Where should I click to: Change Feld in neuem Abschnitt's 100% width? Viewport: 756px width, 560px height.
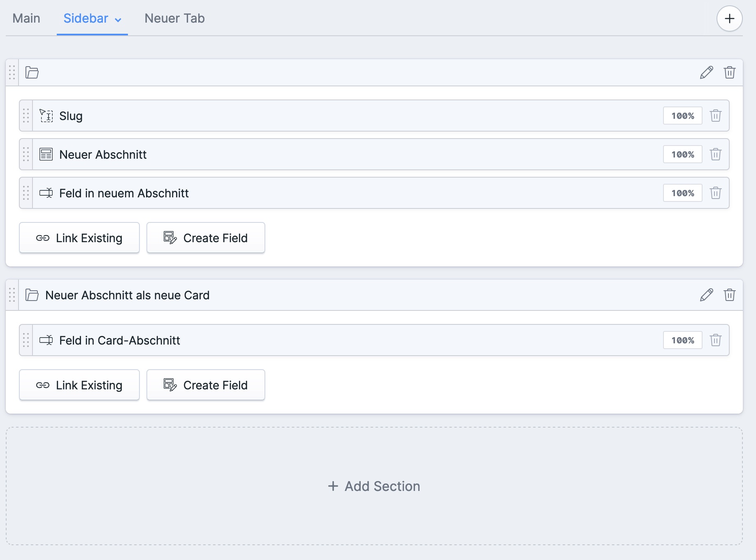coord(682,193)
